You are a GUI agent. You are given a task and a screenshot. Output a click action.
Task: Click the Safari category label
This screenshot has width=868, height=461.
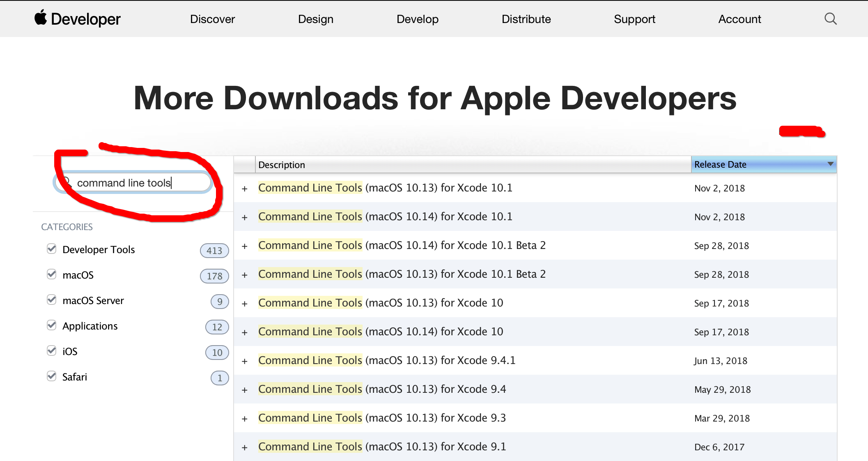pos(75,377)
